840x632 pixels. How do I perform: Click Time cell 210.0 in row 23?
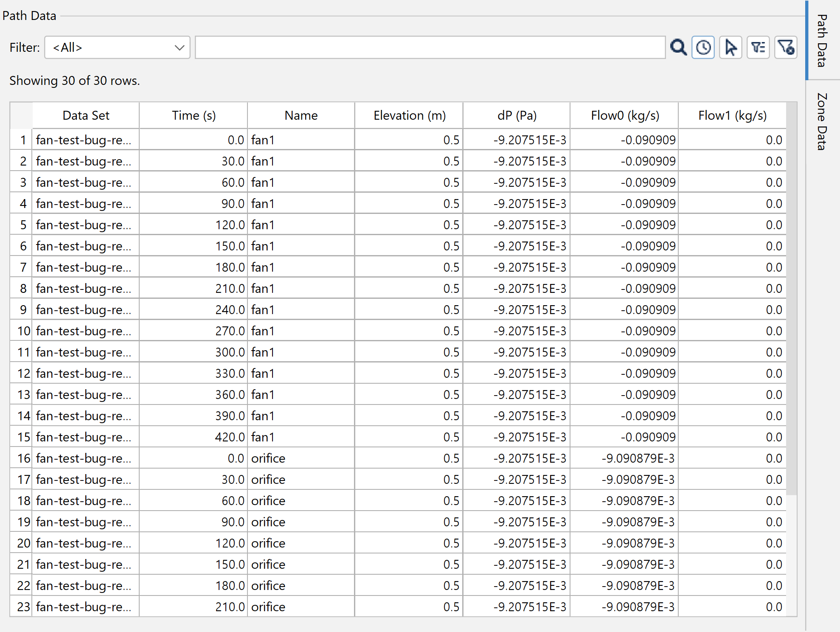tap(194, 607)
